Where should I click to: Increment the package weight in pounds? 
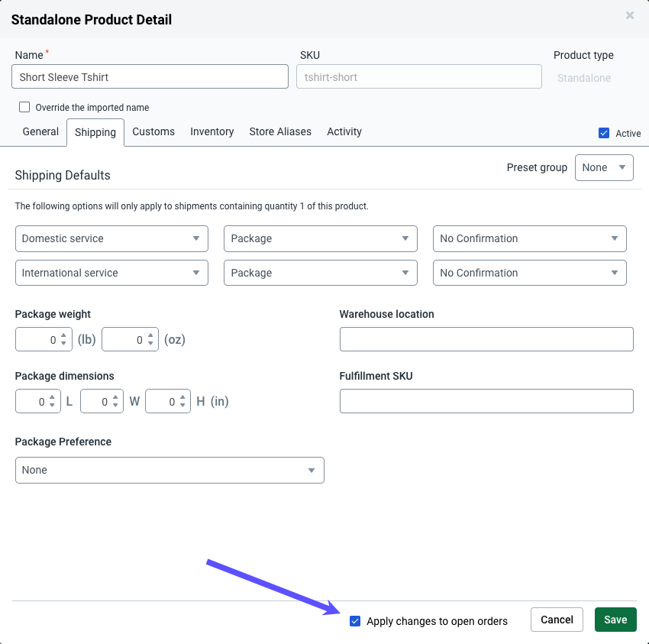[63, 335]
